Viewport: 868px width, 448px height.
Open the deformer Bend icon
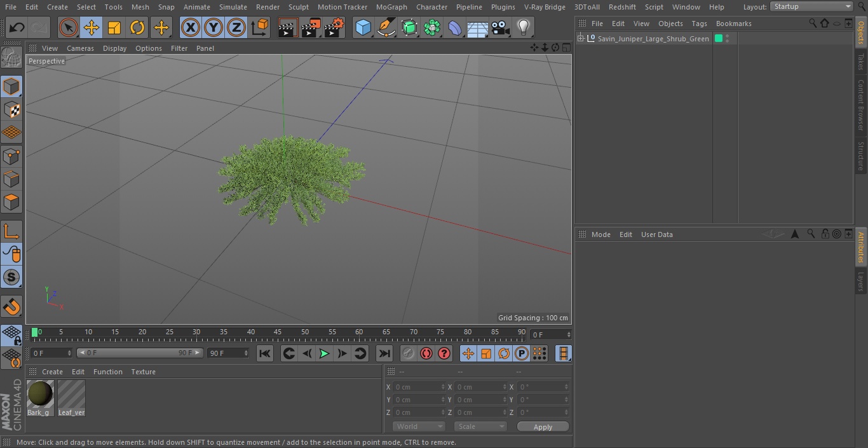(x=455, y=27)
